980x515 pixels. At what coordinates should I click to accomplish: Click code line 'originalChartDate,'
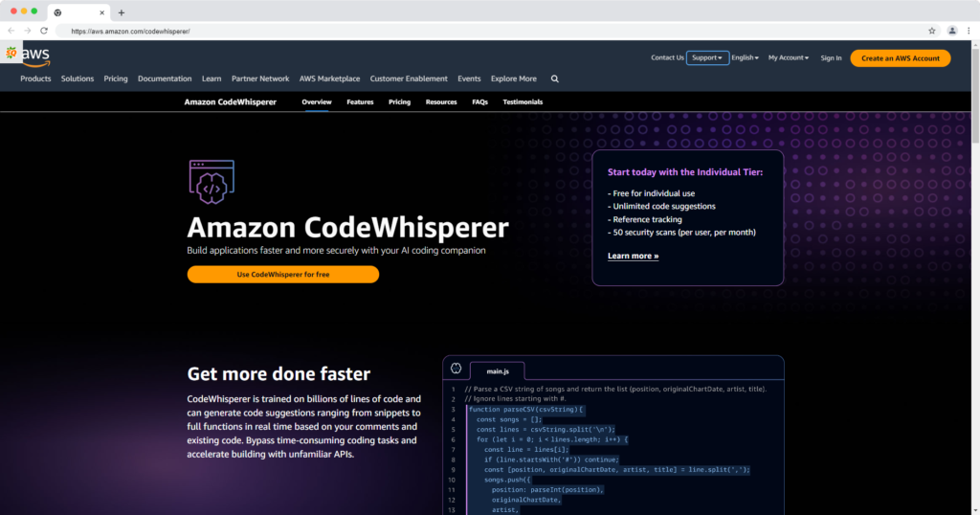pyautogui.click(x=526, y=500)
